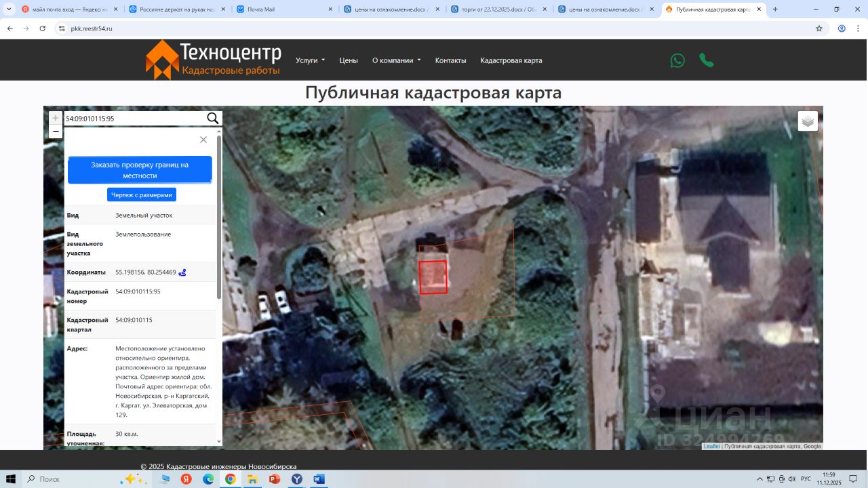Click the 'Земельный участок' value
The image size is (868, 488).
pos(144,215)
